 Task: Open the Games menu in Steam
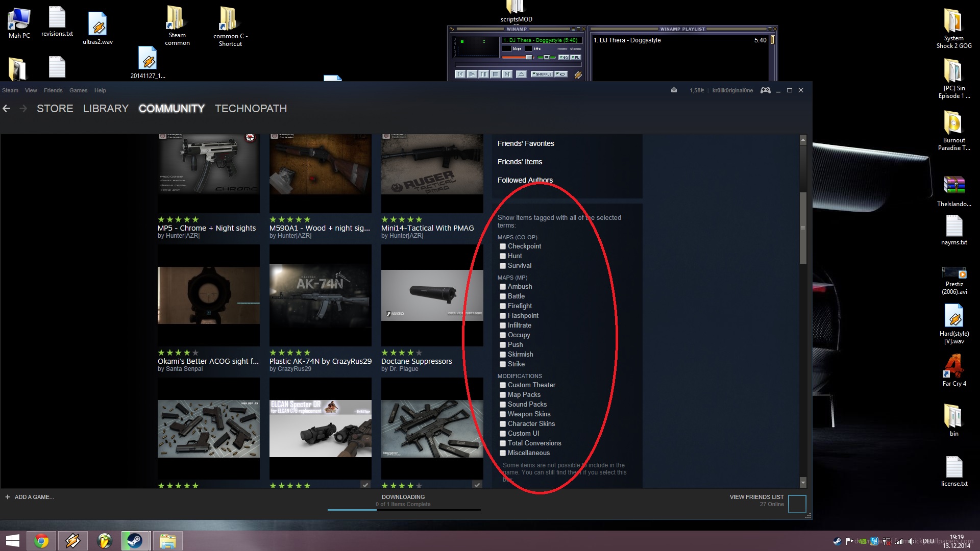coord(79,90)
